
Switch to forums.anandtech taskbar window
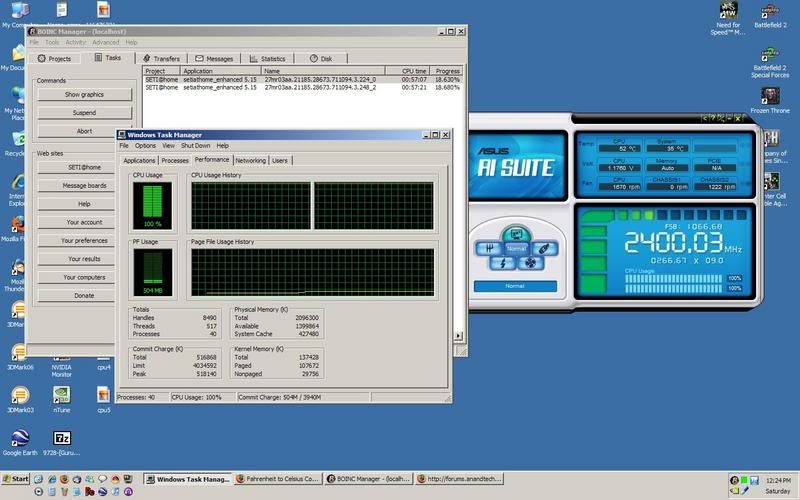(459, 479)
